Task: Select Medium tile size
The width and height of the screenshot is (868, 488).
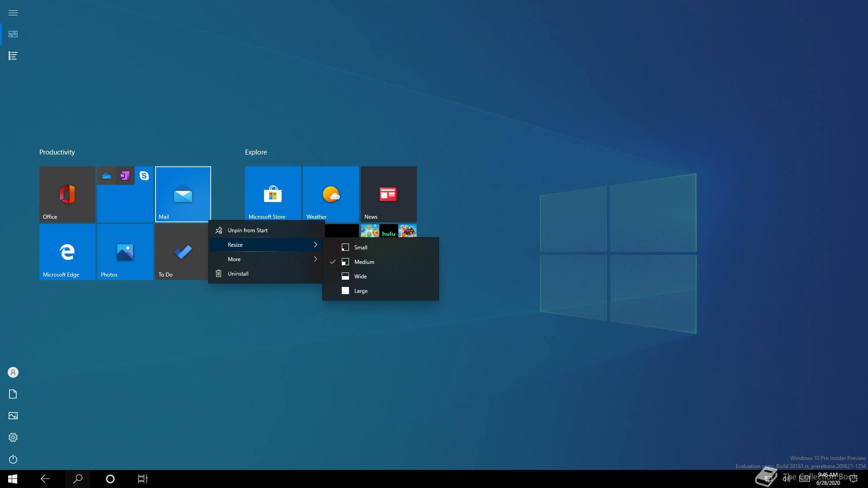Action: point(381,262)
